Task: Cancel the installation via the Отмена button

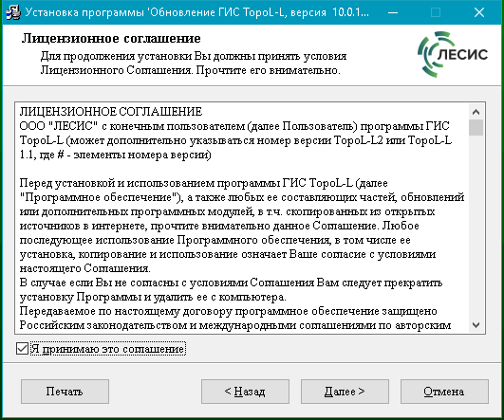Action: pos(444,392)
